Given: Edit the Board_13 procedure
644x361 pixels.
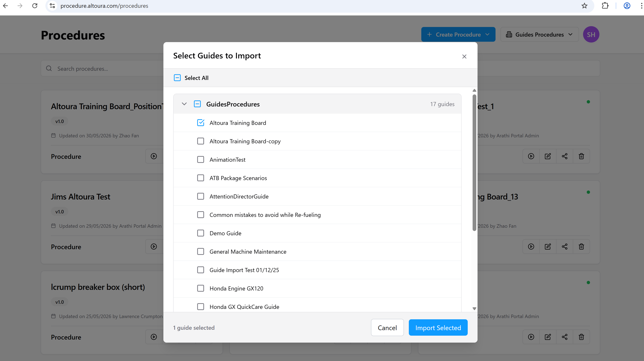Looking at the screenshot, I should 548,247.
